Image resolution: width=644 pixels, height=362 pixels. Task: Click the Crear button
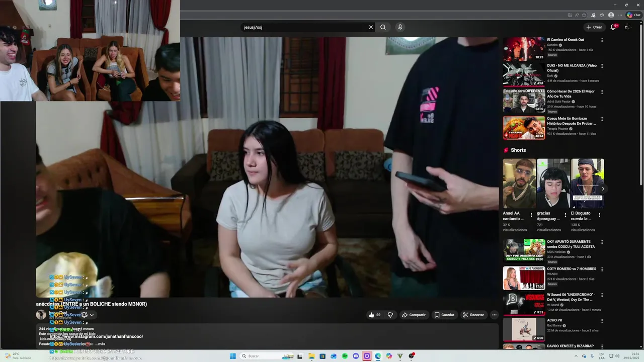click(594, 27)
